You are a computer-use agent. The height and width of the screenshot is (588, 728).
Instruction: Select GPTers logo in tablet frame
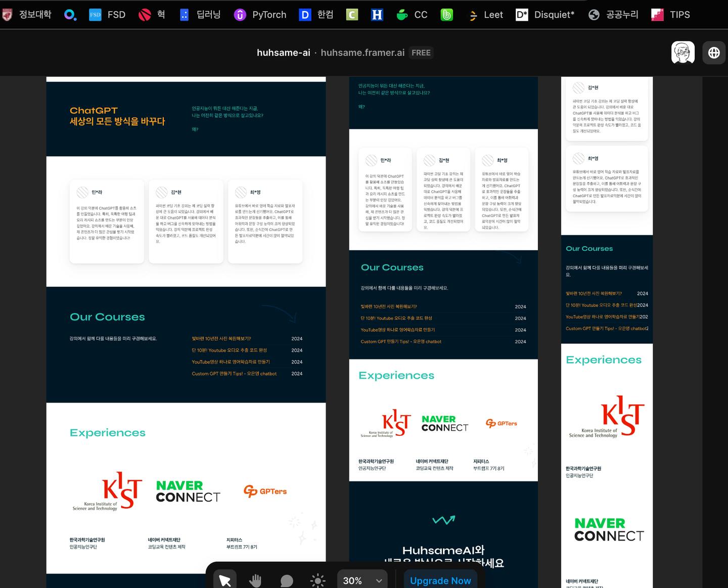click(x=502, y=423)
